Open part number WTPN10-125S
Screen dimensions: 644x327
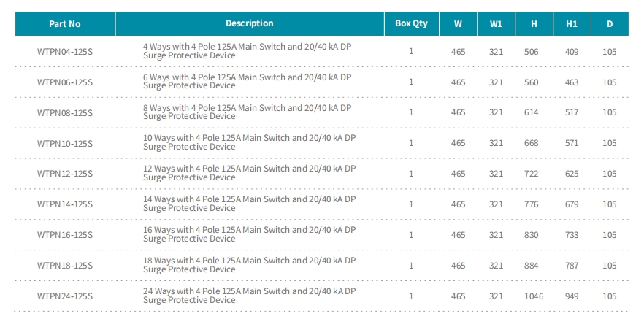(65, 143)
